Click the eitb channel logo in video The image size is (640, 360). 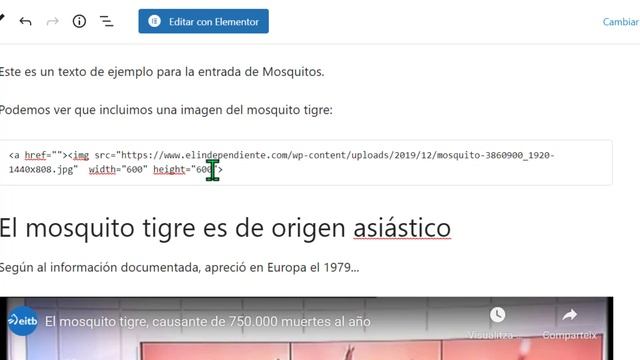tap(23, 321)
